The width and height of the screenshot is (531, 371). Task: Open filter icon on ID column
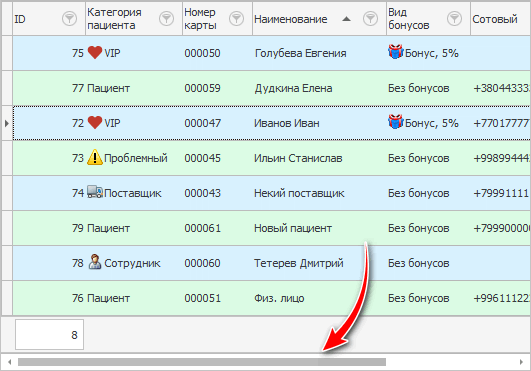point(69,19)
